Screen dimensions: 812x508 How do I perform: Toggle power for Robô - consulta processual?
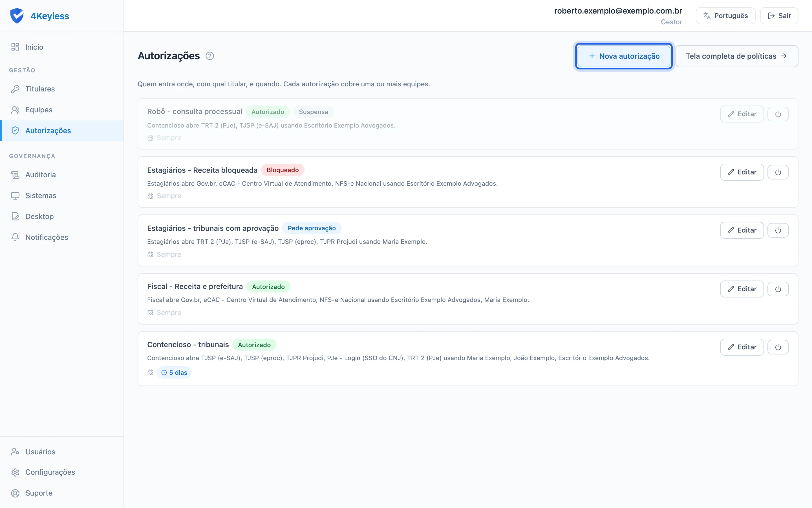[x=778, y=114]
